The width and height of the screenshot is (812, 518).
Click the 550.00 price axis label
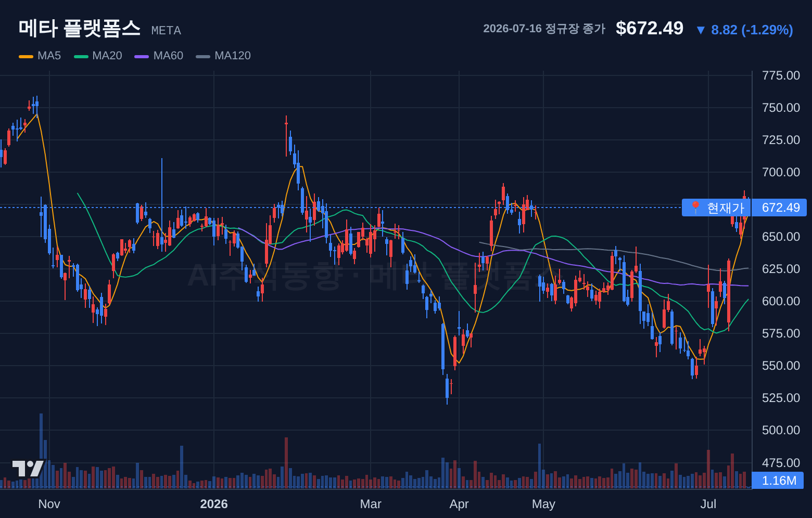(781, 366)
